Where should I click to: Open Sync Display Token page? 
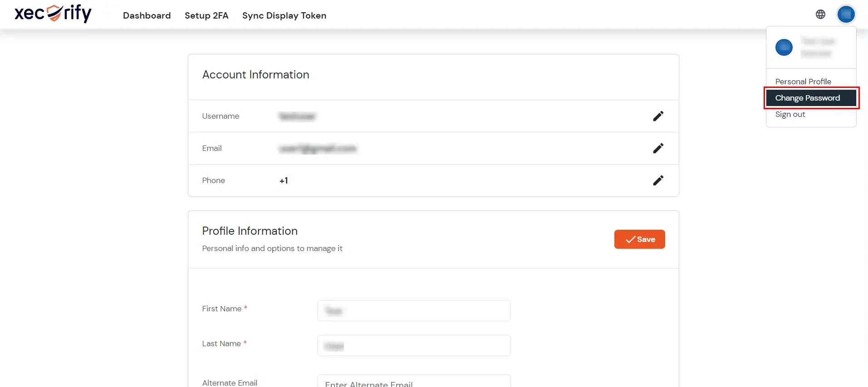point(284,15)
